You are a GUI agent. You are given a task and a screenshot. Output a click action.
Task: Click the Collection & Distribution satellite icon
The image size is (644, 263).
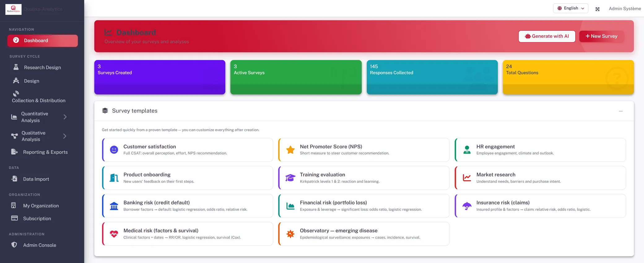(x=16, y=94)
